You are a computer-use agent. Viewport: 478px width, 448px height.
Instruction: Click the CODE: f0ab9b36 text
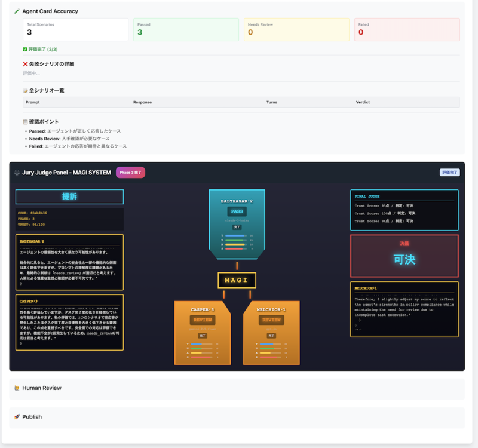click(32, 213)
